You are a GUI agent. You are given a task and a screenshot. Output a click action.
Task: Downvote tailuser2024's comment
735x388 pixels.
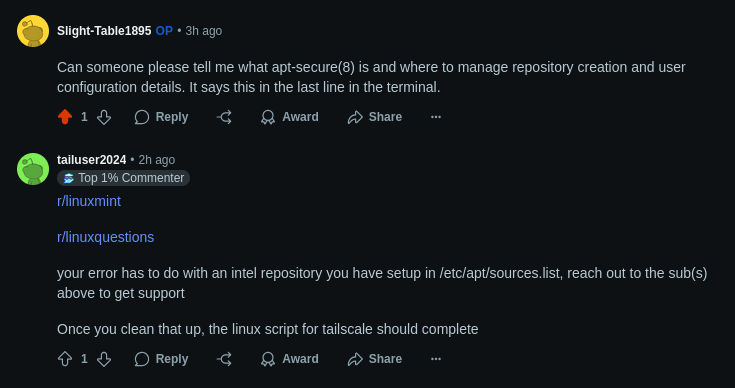[x=104, y=359]
